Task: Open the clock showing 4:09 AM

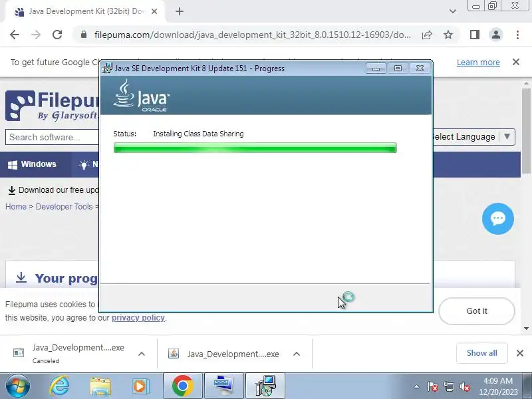Action: tap(498, 386)
